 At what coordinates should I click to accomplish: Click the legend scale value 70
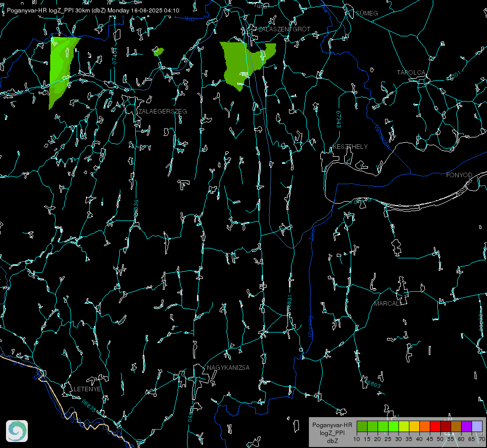click(482, 439)
